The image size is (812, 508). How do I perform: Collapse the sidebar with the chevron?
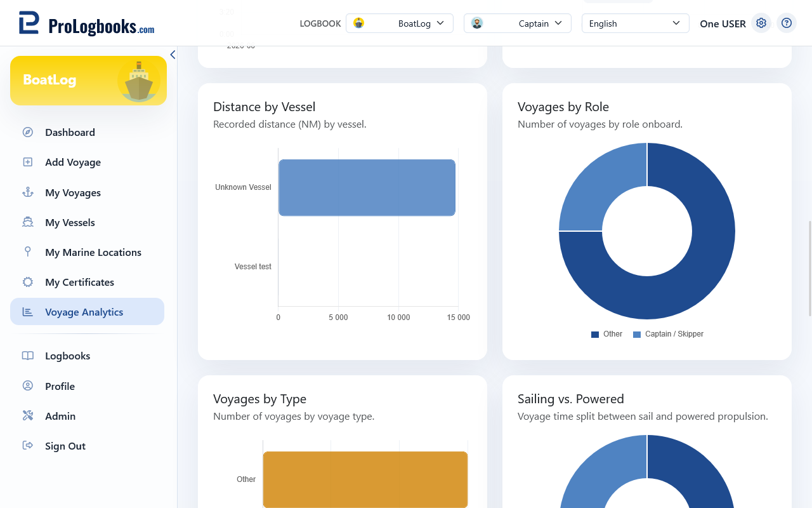coord(173,55)
